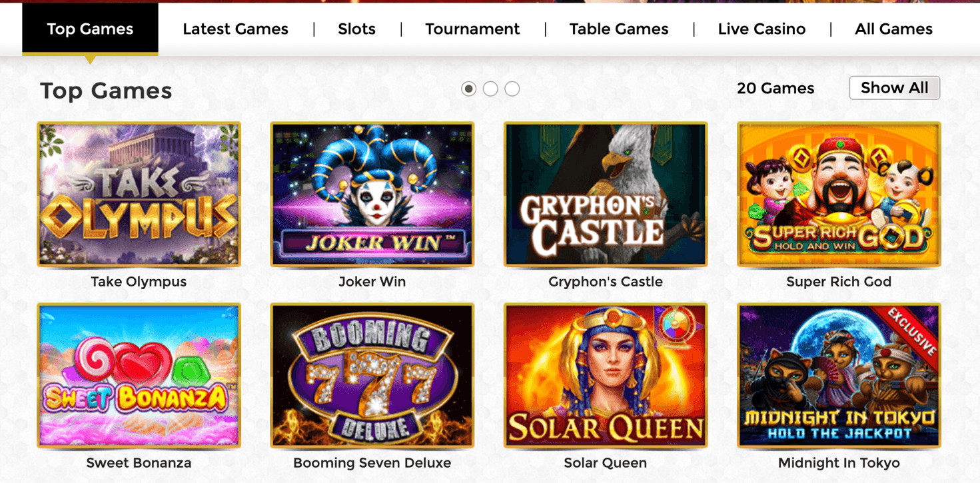Image resolution: width=980 pixels, height=483 pixels.
Task: Switch to the Latest Games tab
Action: click(x=235, y=29)
